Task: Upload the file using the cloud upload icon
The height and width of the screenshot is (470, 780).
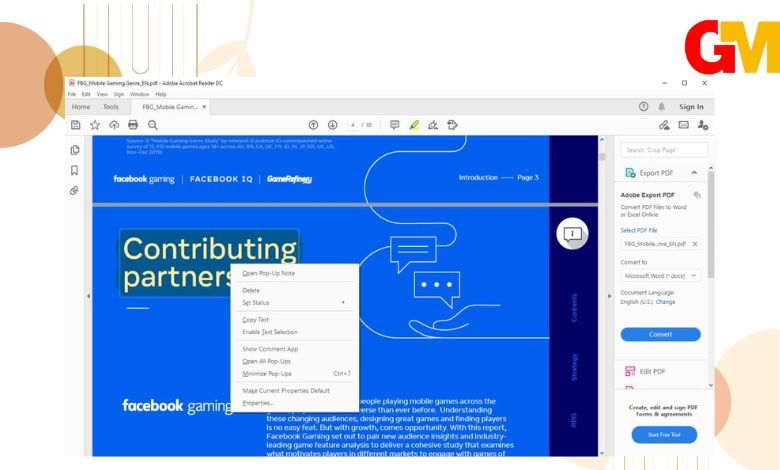Action: (x=114, y=125)
